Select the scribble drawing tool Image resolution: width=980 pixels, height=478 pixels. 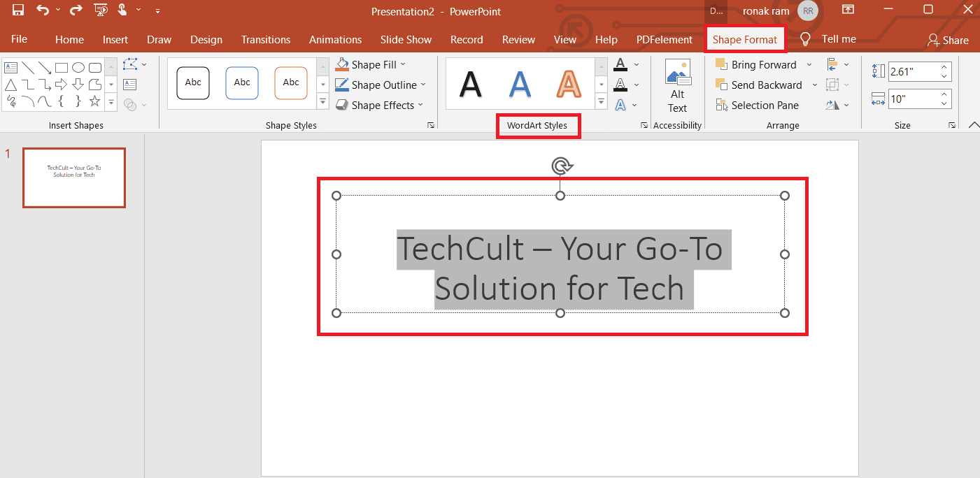tap(11, 101)
